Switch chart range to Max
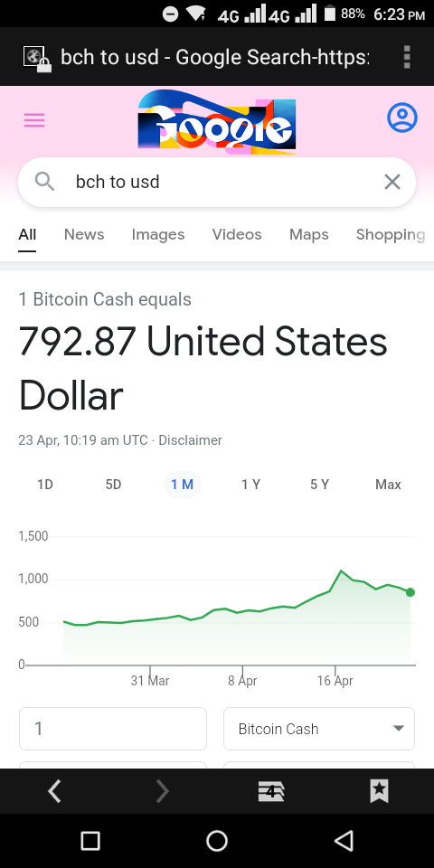 [x=388, y=485]
